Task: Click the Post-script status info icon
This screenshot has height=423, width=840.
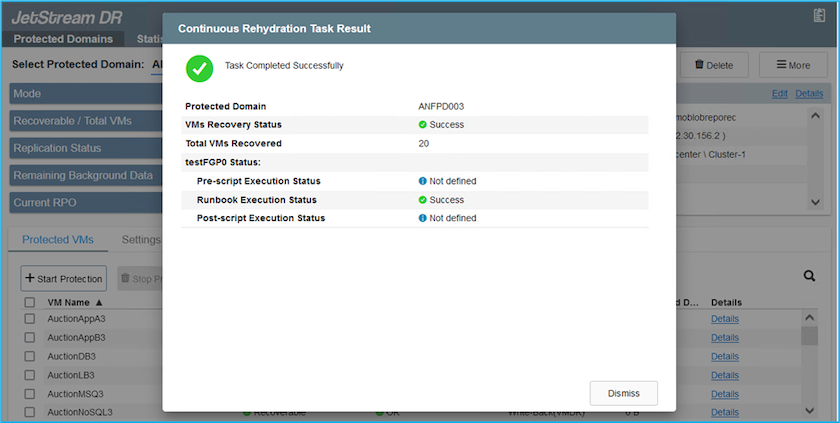Action: [423, 218]
